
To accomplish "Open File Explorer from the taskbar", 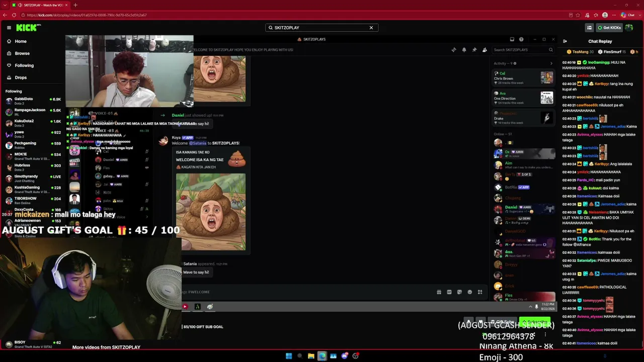I will pyautogui.click(x=311, y=356).
